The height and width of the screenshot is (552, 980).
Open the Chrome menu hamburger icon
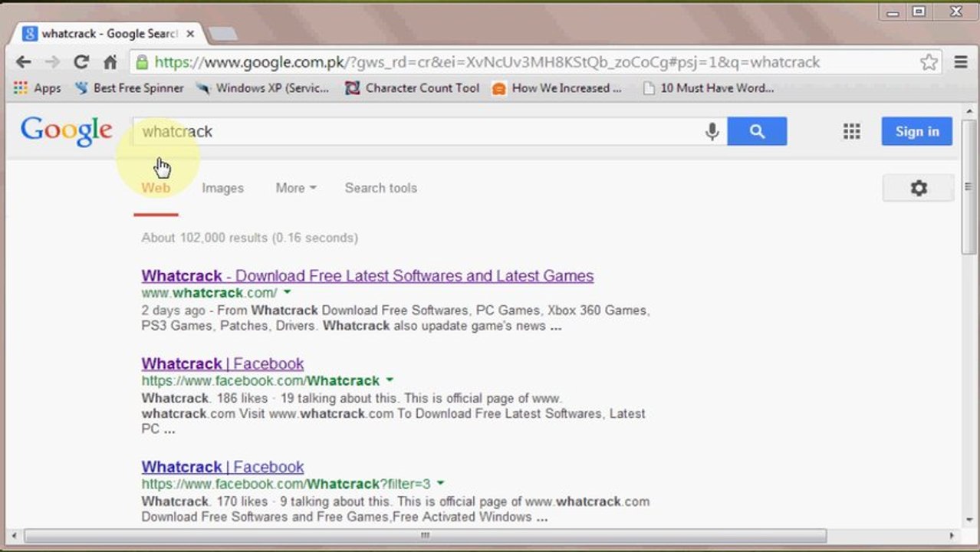click(961, 62)
